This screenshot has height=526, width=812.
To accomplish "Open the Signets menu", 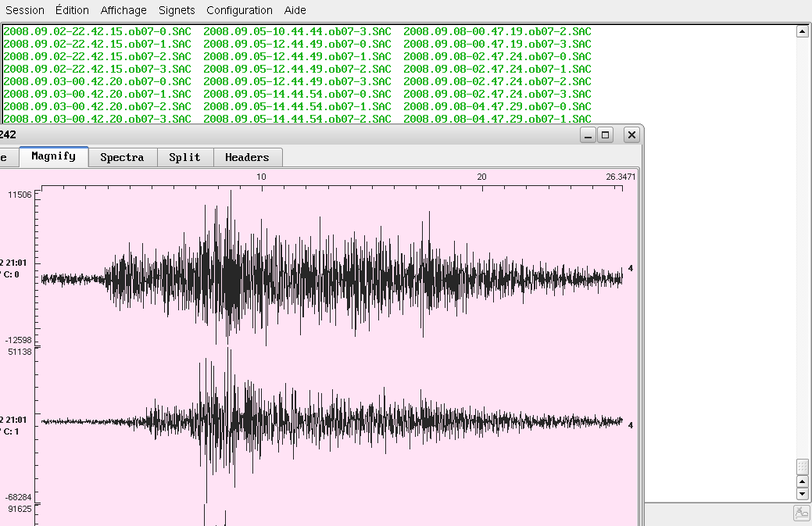I will tap(177, 10).
